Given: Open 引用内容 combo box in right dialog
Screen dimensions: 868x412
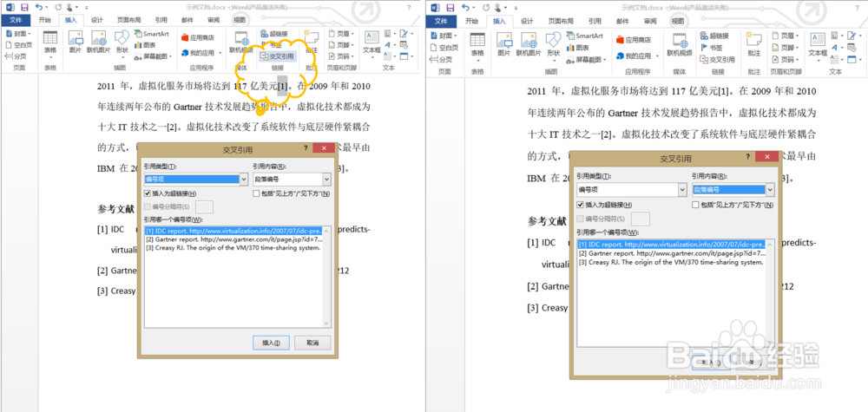Looking at the screenshot, I should click(733, 190).
